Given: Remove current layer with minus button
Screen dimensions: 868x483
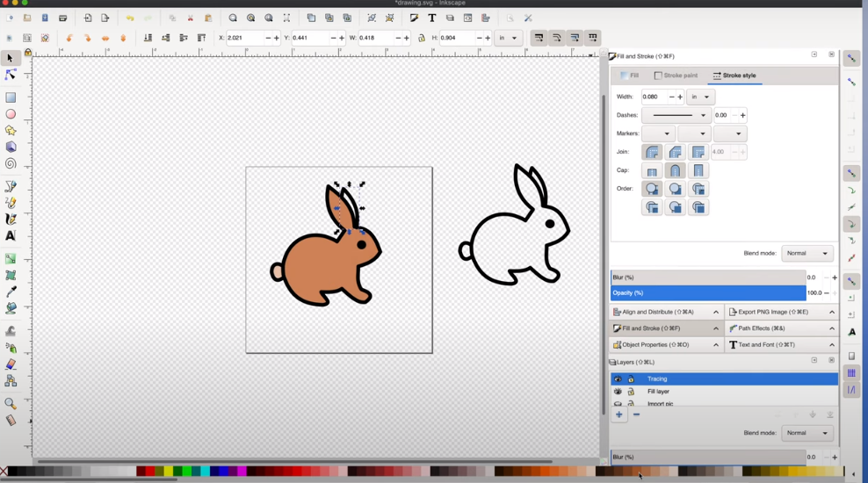Looking at the screenshot, I should click(x=637, y=415).
